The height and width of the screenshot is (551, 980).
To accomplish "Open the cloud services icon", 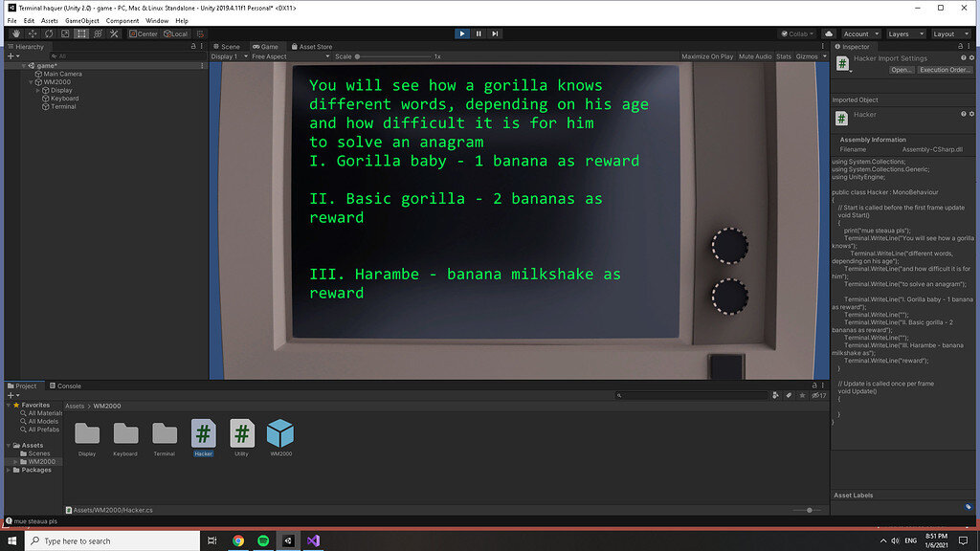I will coord(829,33).
